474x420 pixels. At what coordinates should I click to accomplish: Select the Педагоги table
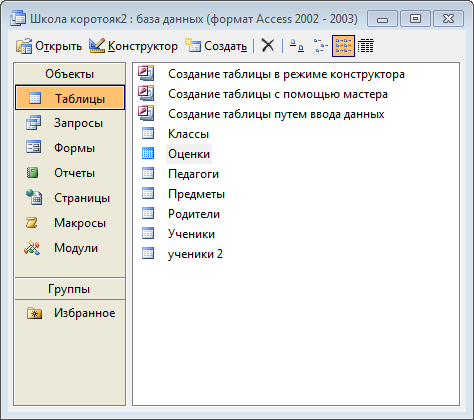[194, 174]
